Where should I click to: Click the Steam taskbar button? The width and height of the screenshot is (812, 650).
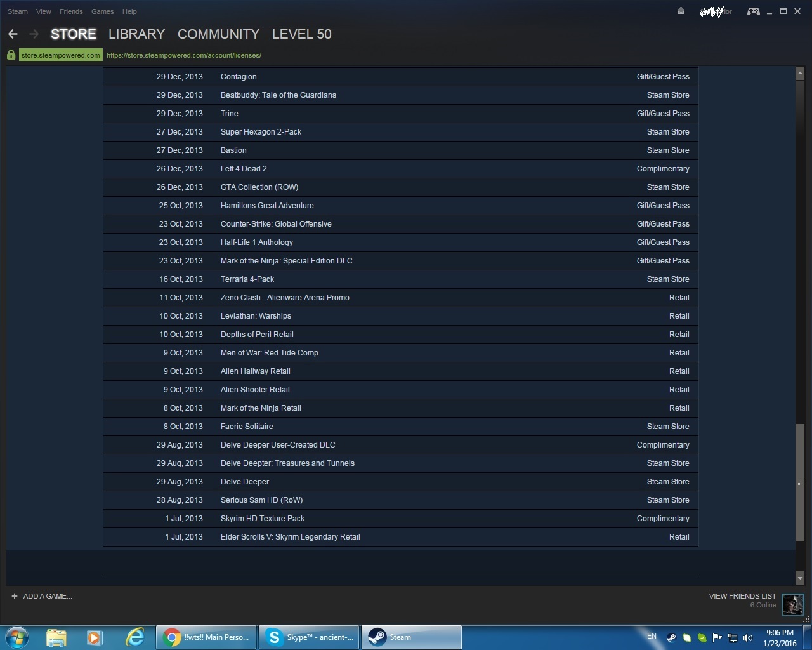pos(411,637)
